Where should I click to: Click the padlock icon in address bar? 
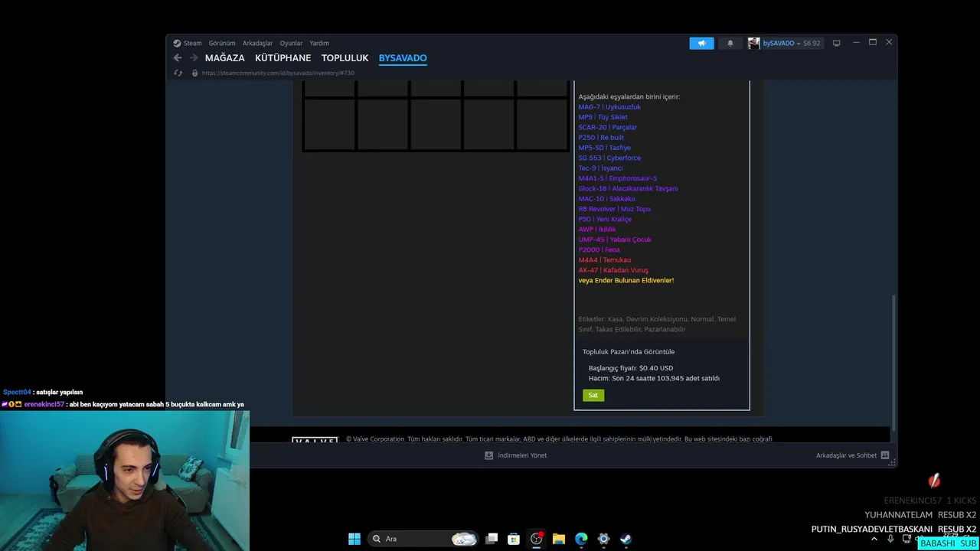pyautogui.click(x=194, y=73)
